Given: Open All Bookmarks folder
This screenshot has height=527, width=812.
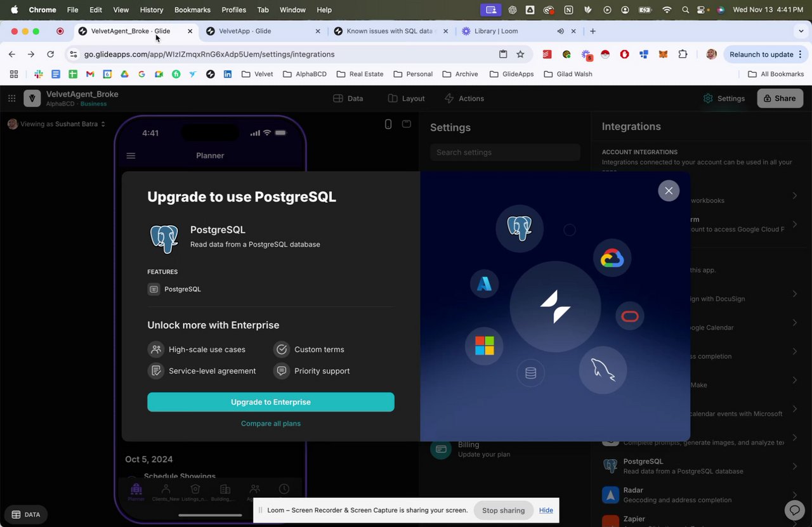Looking at the screenshot, I should tap(776, 74).
